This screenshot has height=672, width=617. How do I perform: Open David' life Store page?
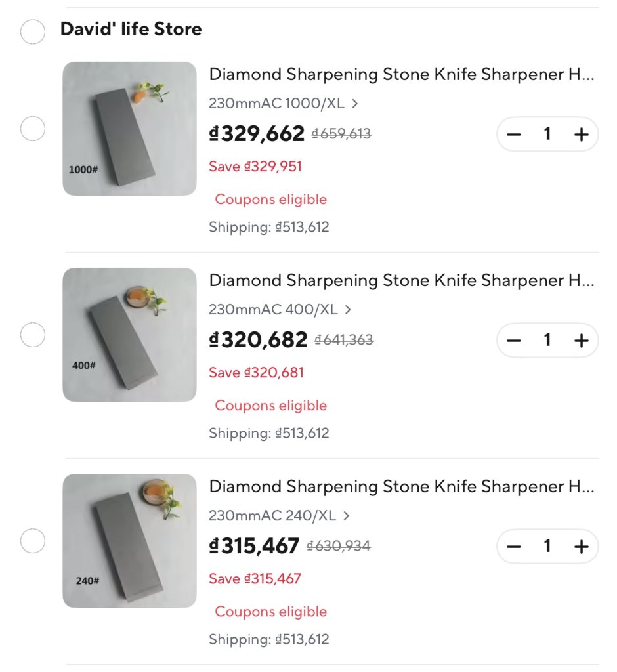[x=131, y=29]
